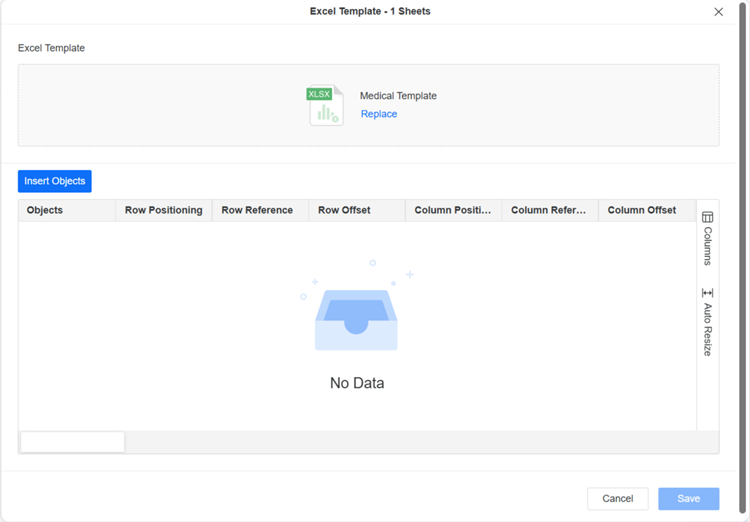This screenshot has width=750, height=522.
Task: Click the grid's horizontal scrollbar thumb
Action: [72, 442]
